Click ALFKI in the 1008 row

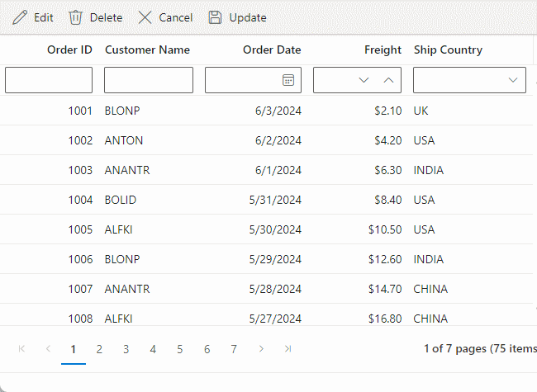(x=118, y=319)
